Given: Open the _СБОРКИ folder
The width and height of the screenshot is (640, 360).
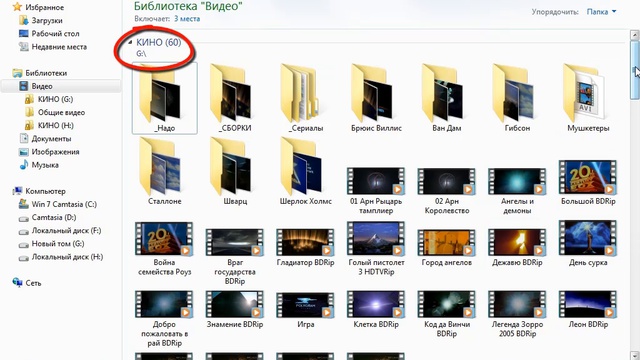Looking at the screenshot, I should 235,98.
